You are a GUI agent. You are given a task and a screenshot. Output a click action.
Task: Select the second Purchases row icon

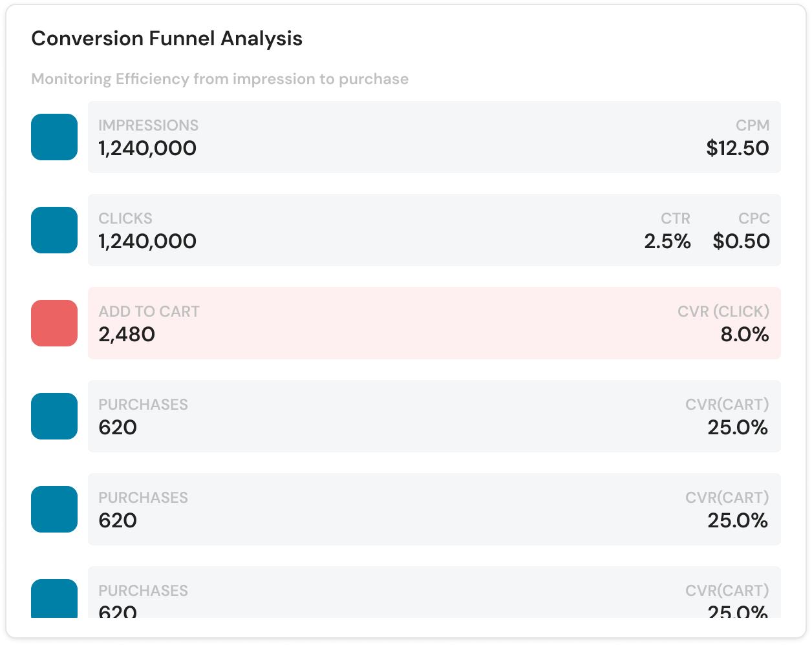click(x=54, y=509)
